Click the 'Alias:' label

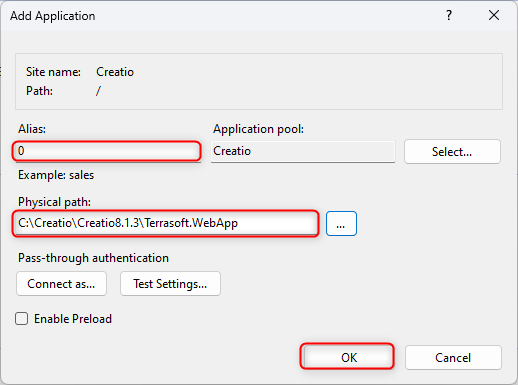pos(32,129)
